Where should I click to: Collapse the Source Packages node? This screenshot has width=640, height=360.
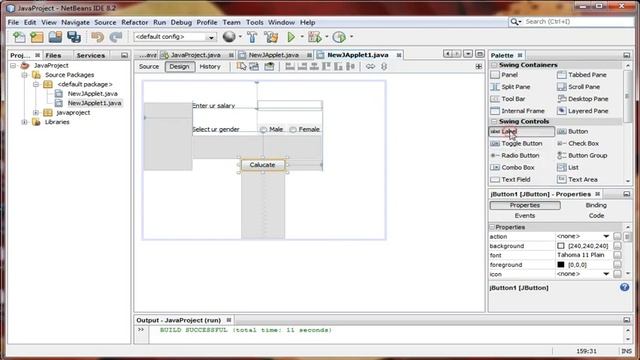(x=24, y=75)
